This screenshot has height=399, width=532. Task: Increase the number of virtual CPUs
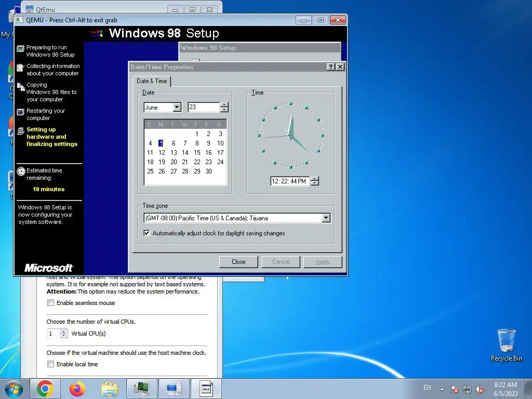pos(64,331)
